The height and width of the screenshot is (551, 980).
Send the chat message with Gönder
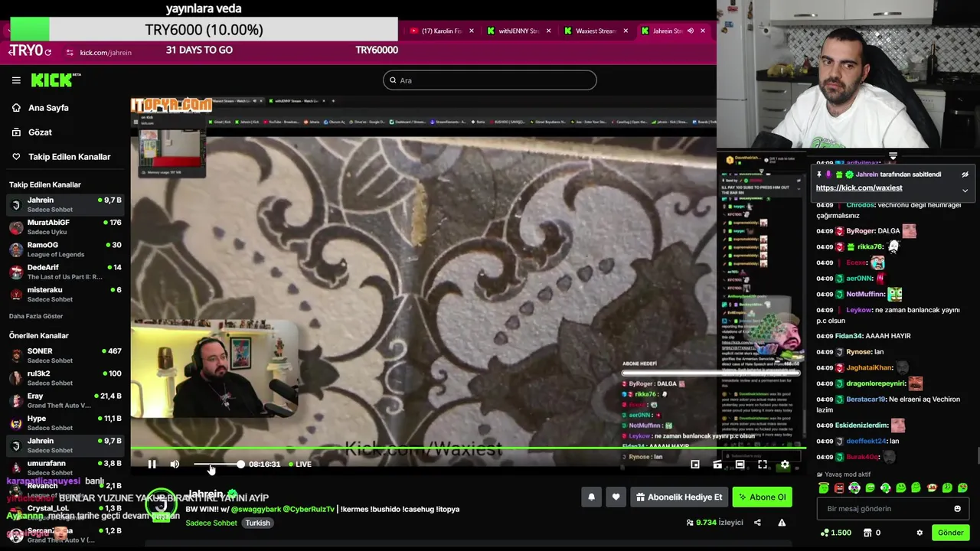click(x=950, y=533)
